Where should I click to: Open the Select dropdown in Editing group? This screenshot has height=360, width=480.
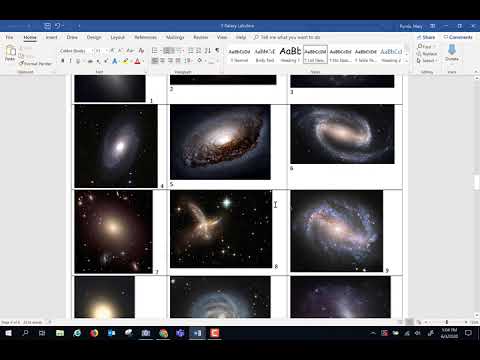click(428, 61)
